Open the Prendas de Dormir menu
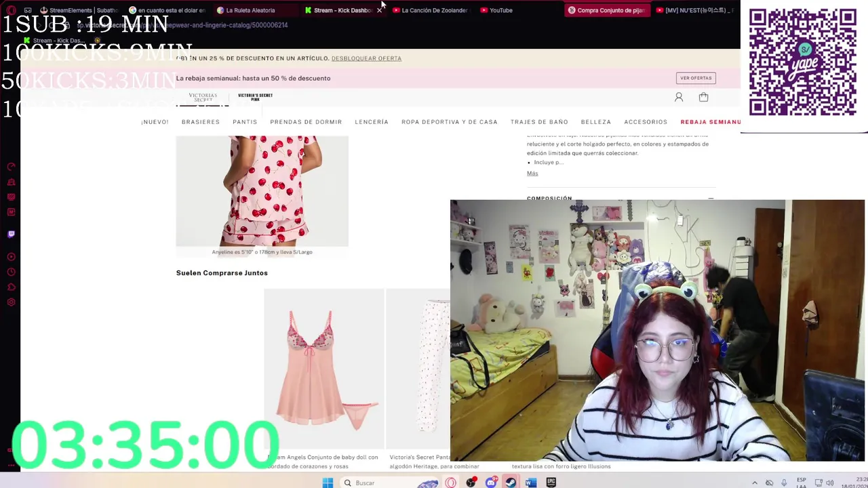This screenshot has height=488, width=868. [306, 122]
